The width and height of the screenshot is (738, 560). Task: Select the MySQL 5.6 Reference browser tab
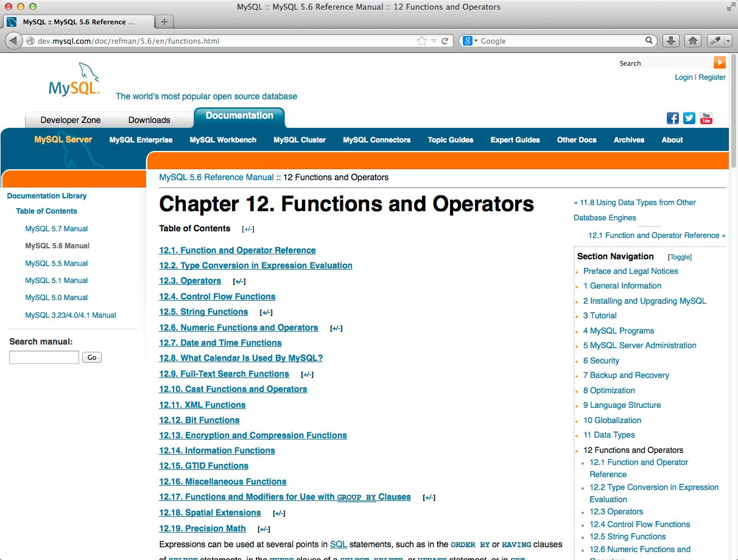click(79, 22)
